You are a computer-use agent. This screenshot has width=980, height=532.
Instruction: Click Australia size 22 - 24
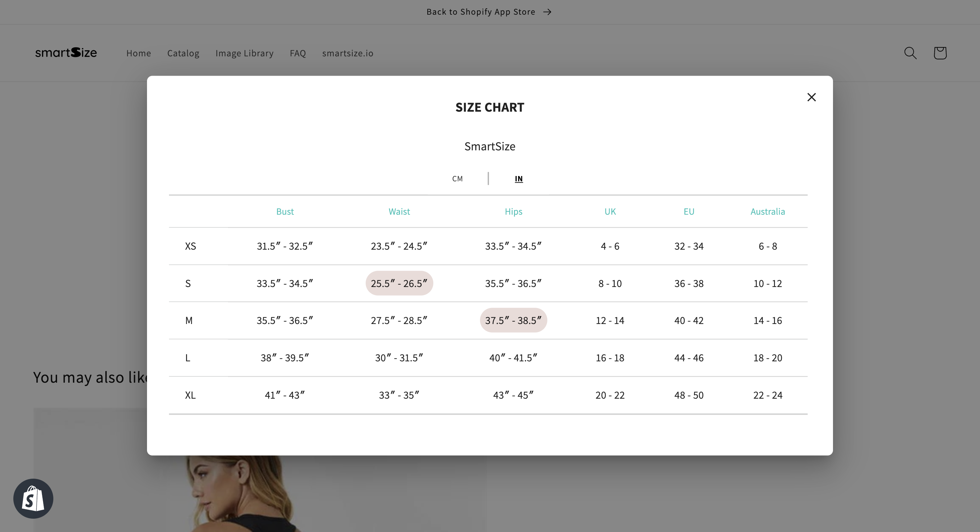point(767,395)
